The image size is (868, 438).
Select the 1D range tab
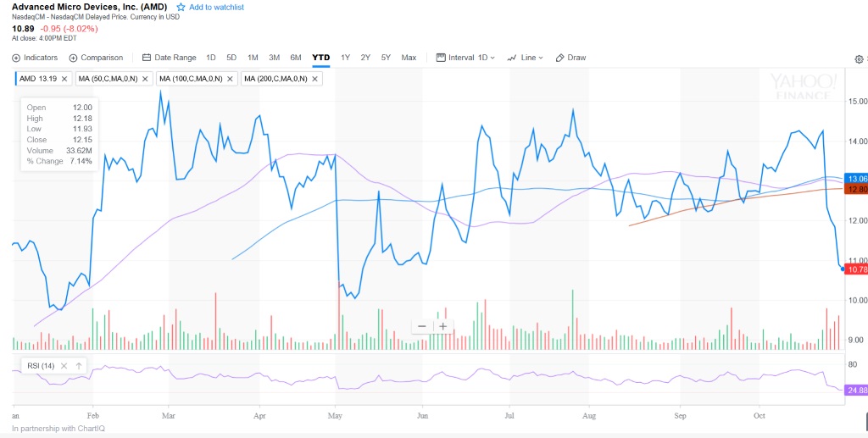[211, 58]
